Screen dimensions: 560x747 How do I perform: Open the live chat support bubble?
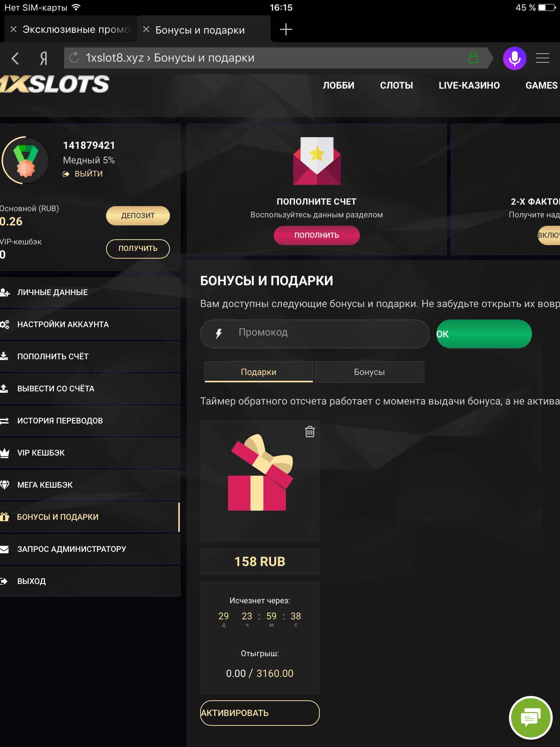click(x=530, y=718)
